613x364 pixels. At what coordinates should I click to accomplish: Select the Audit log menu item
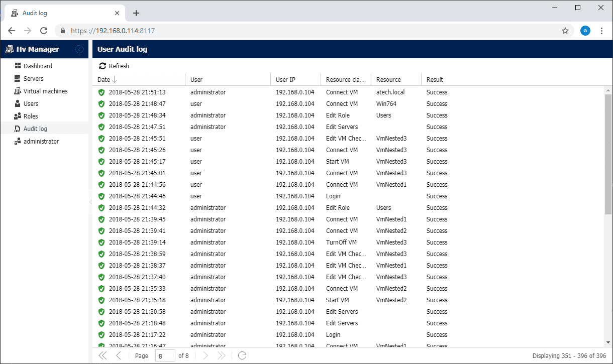pyautogui.click(x=35, y=129)
